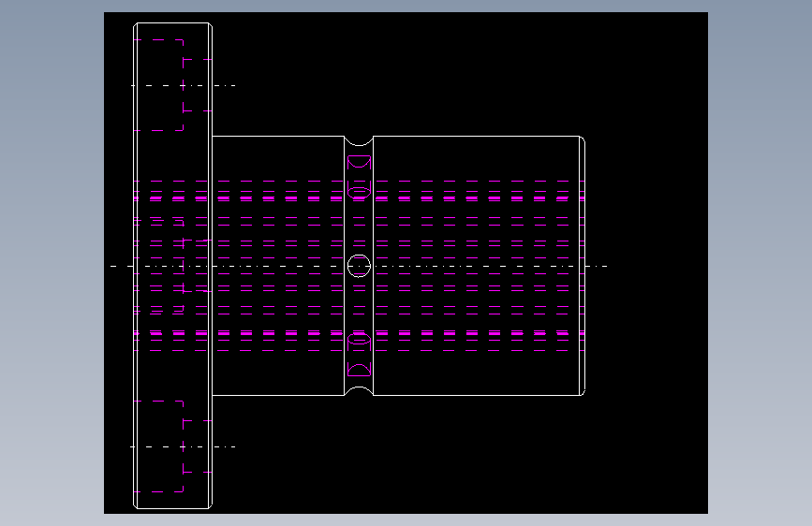The image size is (812, 526).
Task: Select the upper flange hole centerline
Action: coord(184,85)
